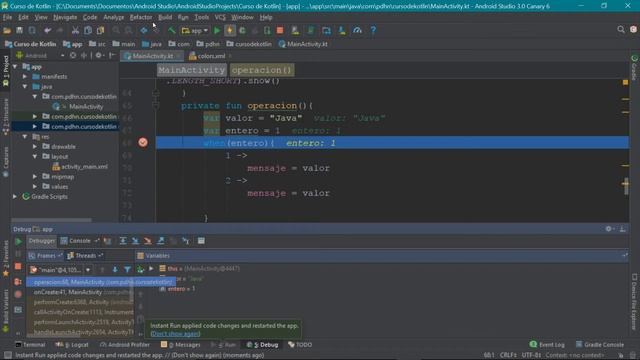The height and width of the screenshot is (360, 640).
Task: Toggle tool window bars button at bottom-left corner
Action: [7, 355]
